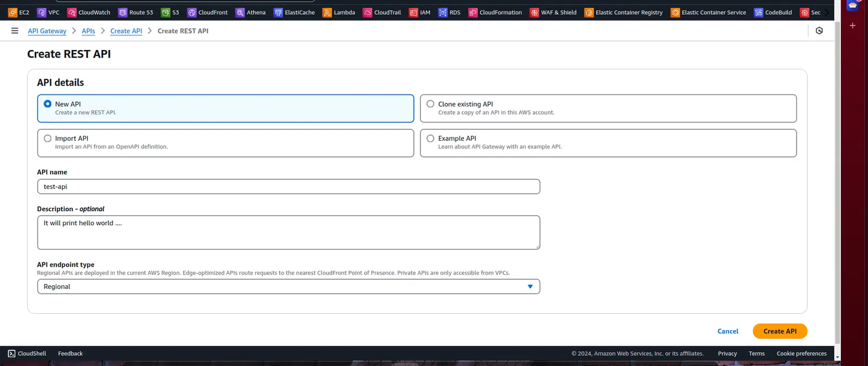Open the RDS shortcut icon
This screenshot has height=366, width=868.
[x=443, y=12]
